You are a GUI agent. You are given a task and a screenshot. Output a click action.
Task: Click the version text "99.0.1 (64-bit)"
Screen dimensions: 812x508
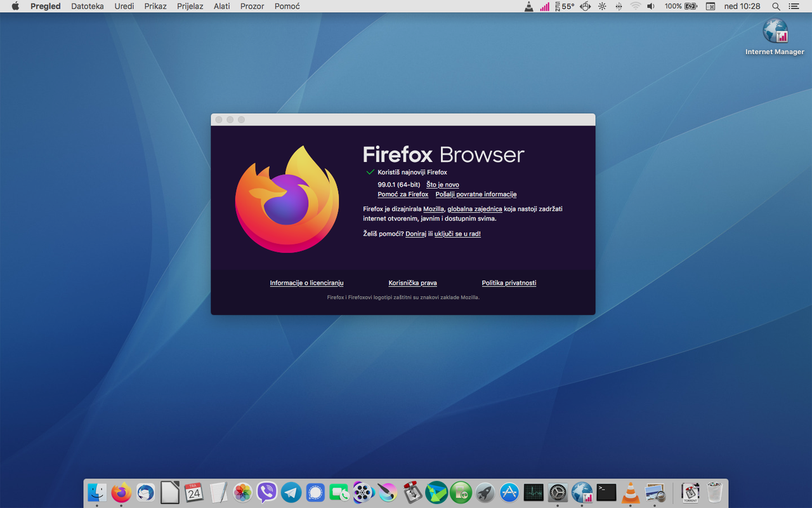click(x=398, y=185)
